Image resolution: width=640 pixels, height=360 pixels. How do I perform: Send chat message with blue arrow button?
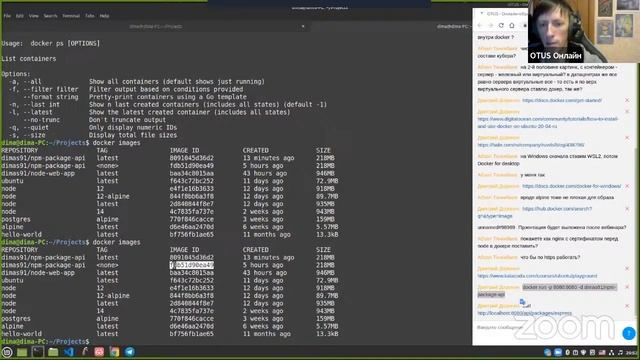tap(629, 333)
